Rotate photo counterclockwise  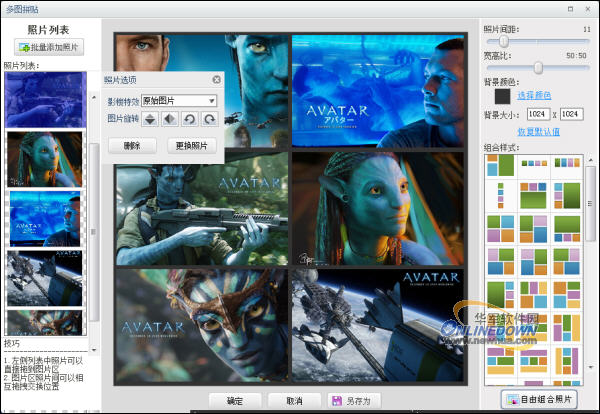click(x=189, y=118)
